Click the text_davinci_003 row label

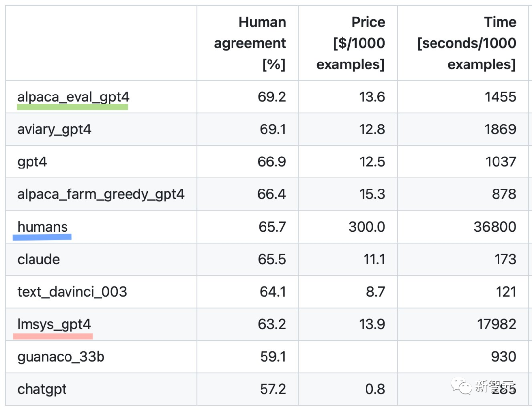(72, 292)
